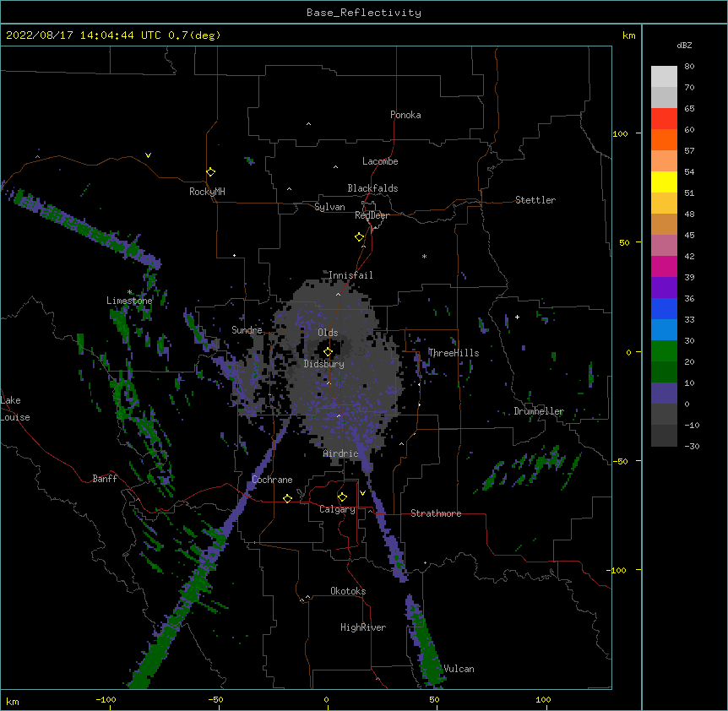
Task: Click the Drumheller city label
Action: click(539, 411)
